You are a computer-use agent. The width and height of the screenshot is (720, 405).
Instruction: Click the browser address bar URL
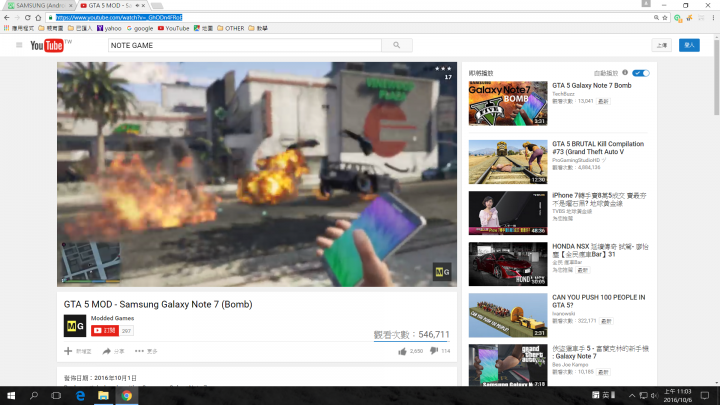click(119, 17)
